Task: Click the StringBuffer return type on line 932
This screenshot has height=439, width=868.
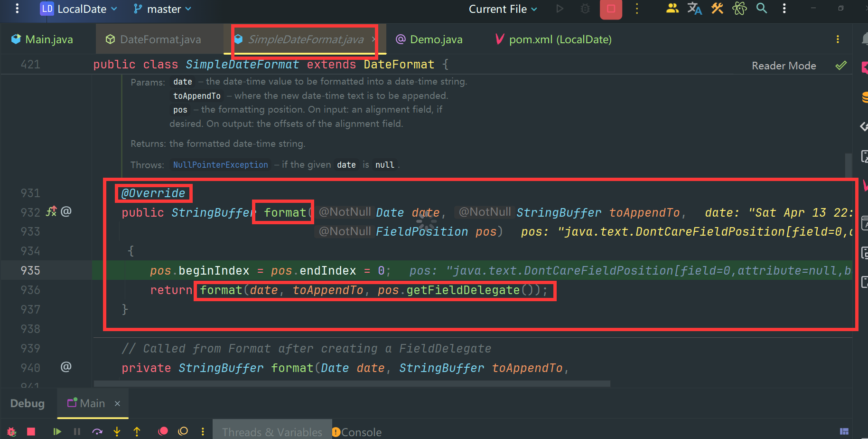Action: (214, 212)
